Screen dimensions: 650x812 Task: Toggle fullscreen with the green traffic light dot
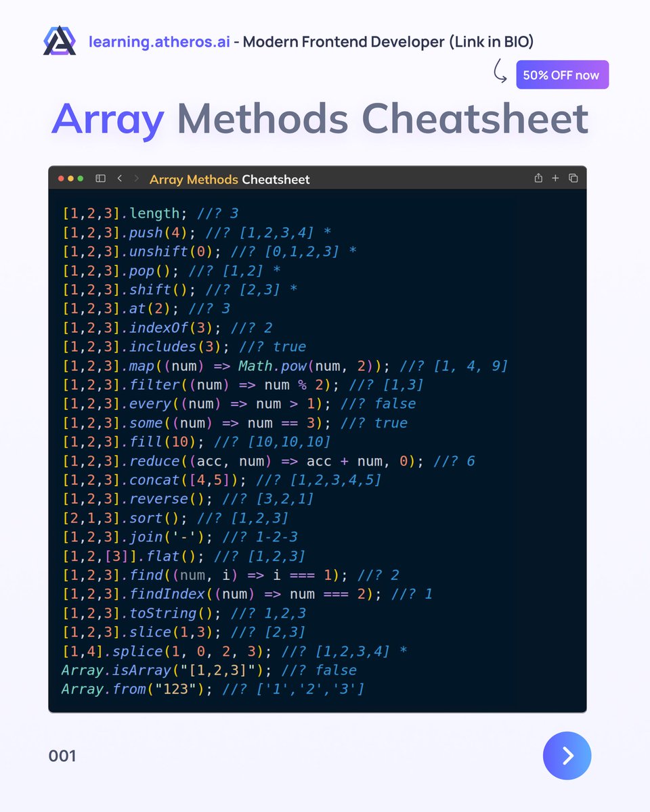[x=80, y=178]
